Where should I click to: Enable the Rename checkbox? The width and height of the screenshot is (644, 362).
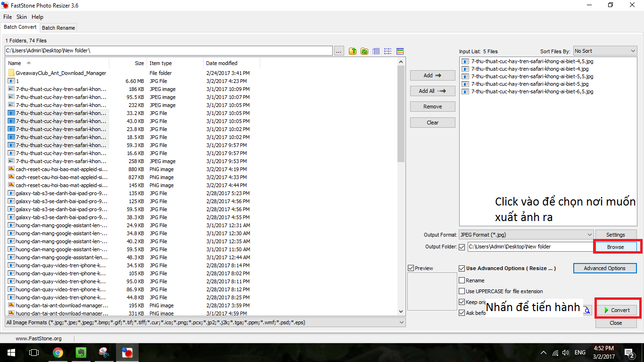(462, 280)
